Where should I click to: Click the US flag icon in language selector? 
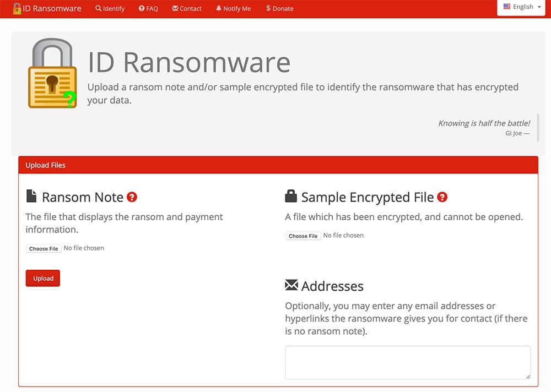[x=507, y=7]
